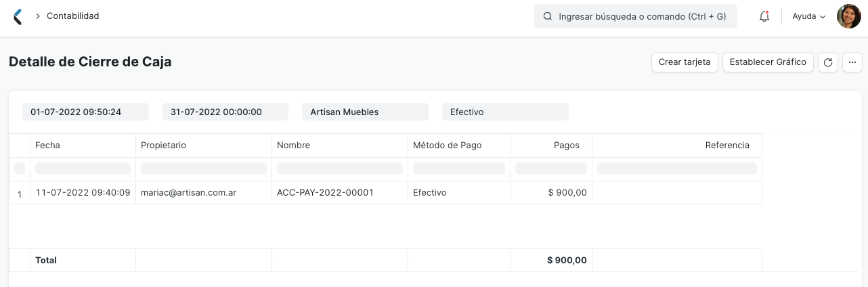868x287 pixels.
Task: Click the ERPNext logo icon
Action: [18, 16]
